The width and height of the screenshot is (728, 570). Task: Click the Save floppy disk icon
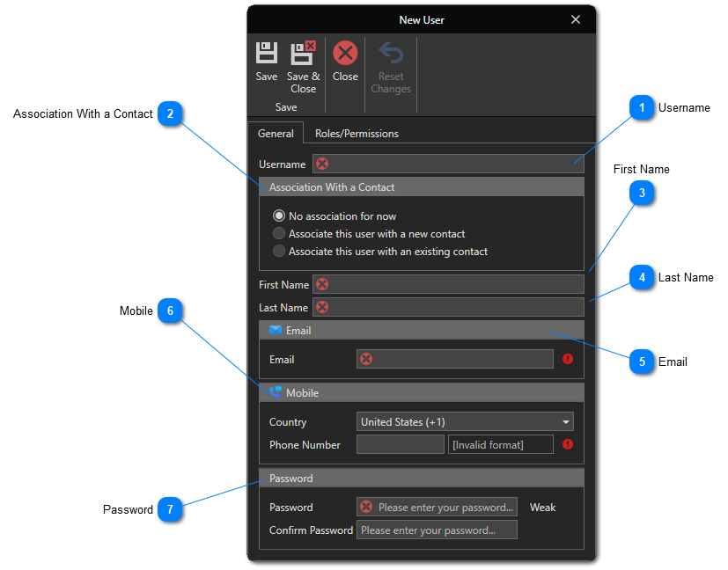[x=267, y=54]
